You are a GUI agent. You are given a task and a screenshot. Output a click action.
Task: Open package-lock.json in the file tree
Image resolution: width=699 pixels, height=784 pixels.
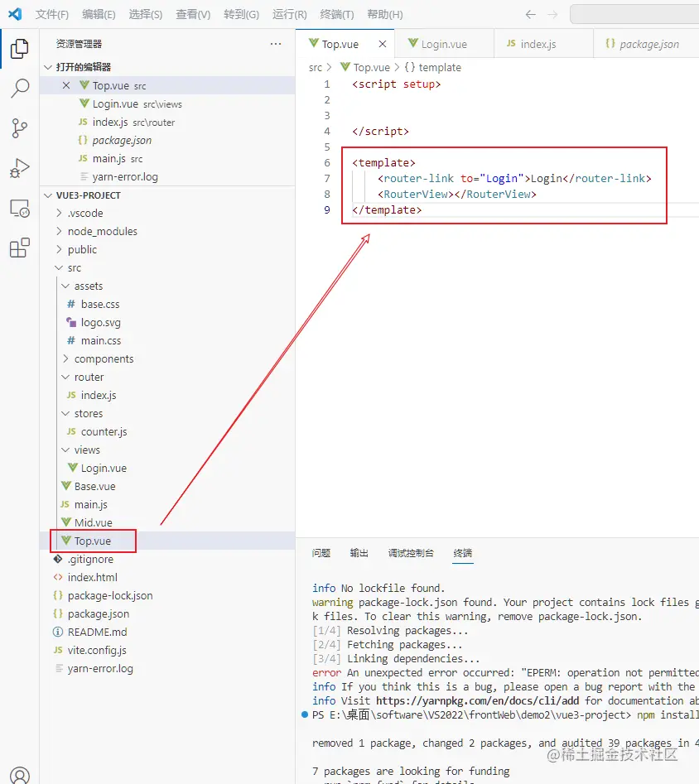coord(167,595)
